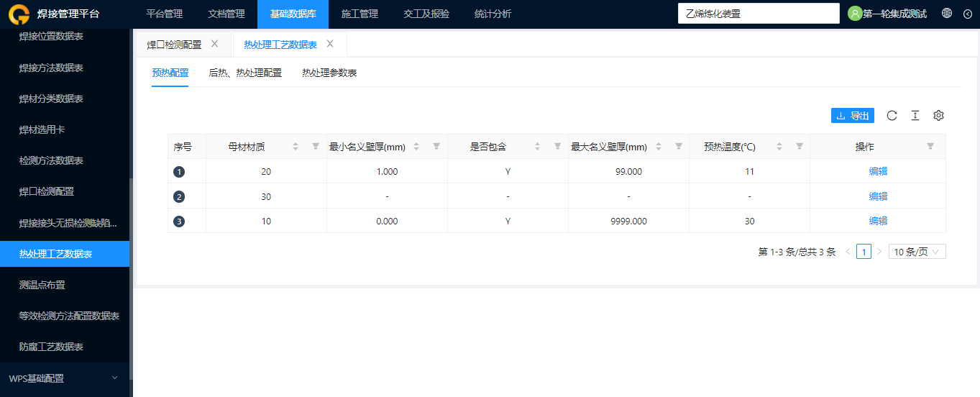The width and height of the screenshot is (980, 397).
Task: Filter the 最小名义壁厚 column
Action: click(436, 147)
